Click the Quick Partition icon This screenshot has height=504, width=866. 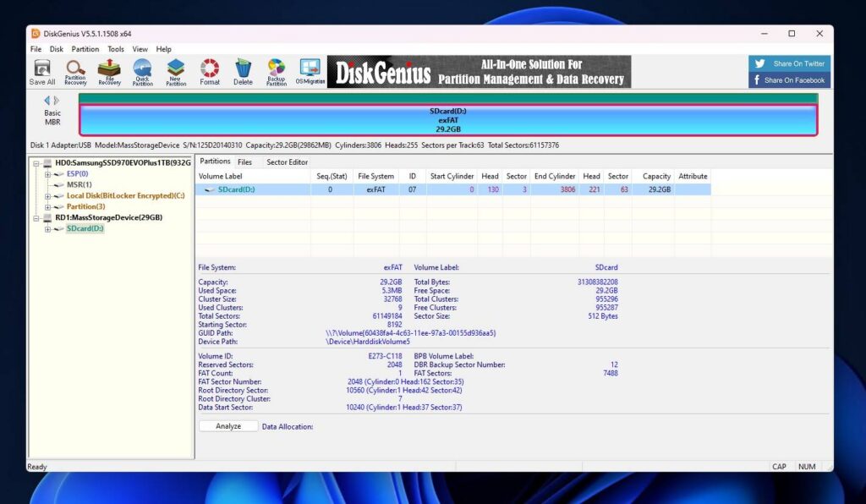point(142,72)
